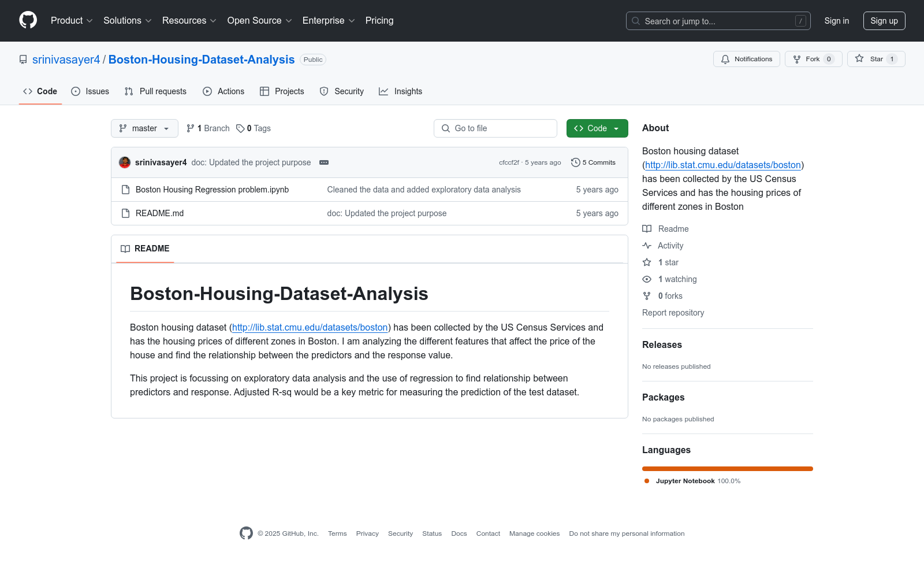Click the Sign in link

(x=837, y=21)
